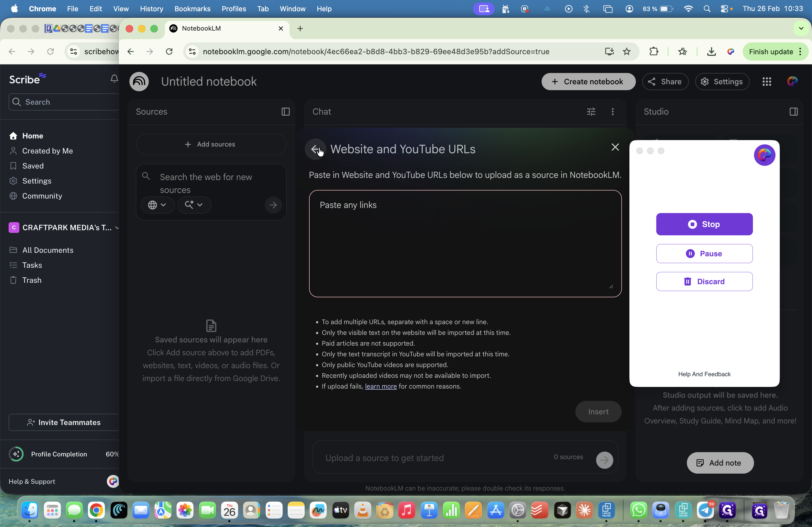Close the Website and YouTube URLs dialog
812x527 pixels.
coord(615,147)
